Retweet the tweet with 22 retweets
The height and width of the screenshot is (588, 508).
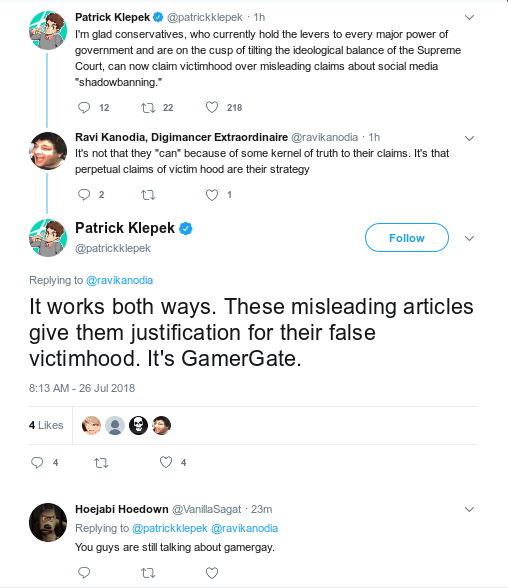coord(148,108)
